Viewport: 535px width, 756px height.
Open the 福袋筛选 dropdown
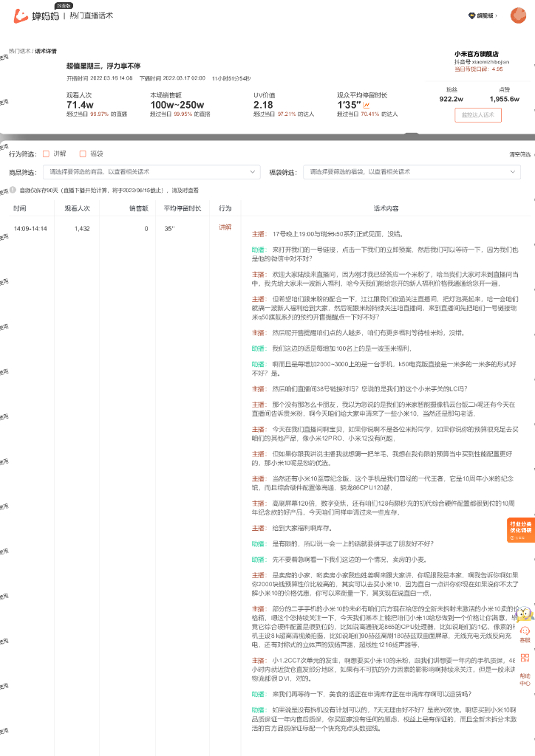point(412,172)
